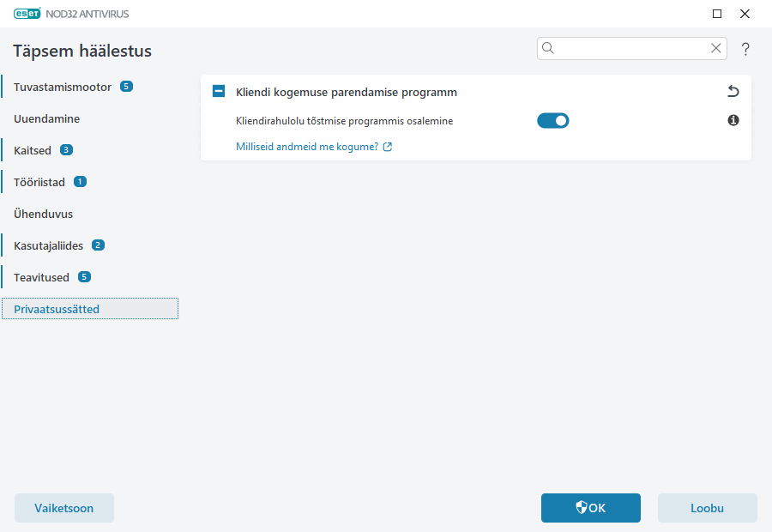This screenshot has height=532, width=772.
Task: Go to Tööriistad category
Action: [x=39, y=182]
